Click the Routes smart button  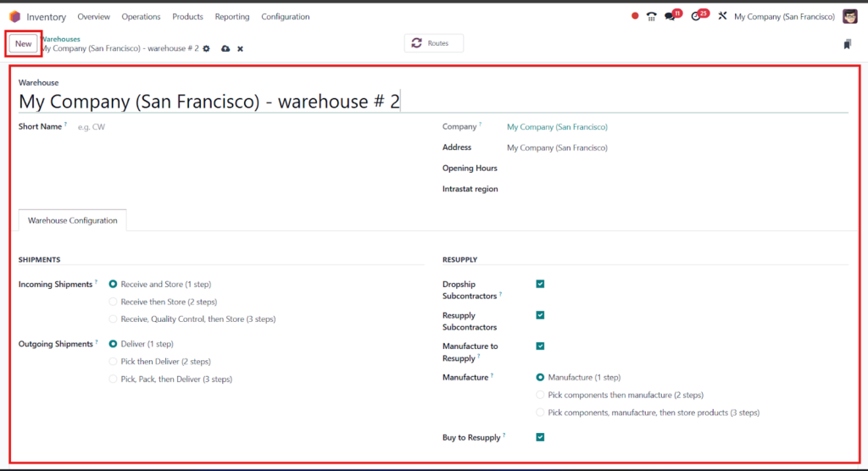tap(433, 43)
